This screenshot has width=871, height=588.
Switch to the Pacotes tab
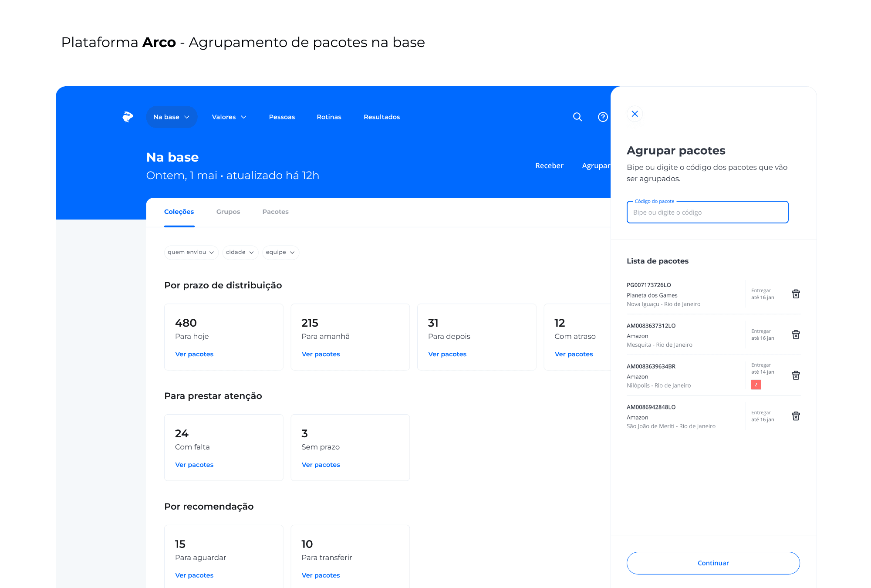pos(275,212)
